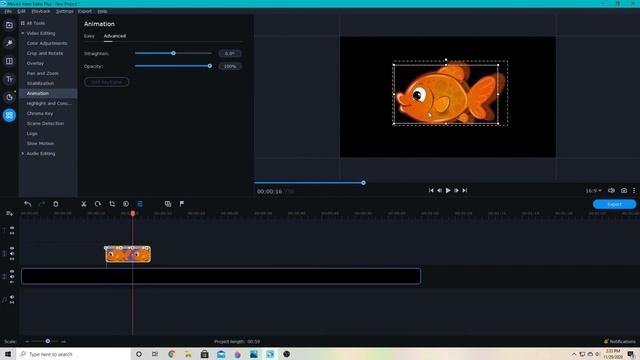Click the taskbar search box
The image size is (640, 360).
click(73, 354)
